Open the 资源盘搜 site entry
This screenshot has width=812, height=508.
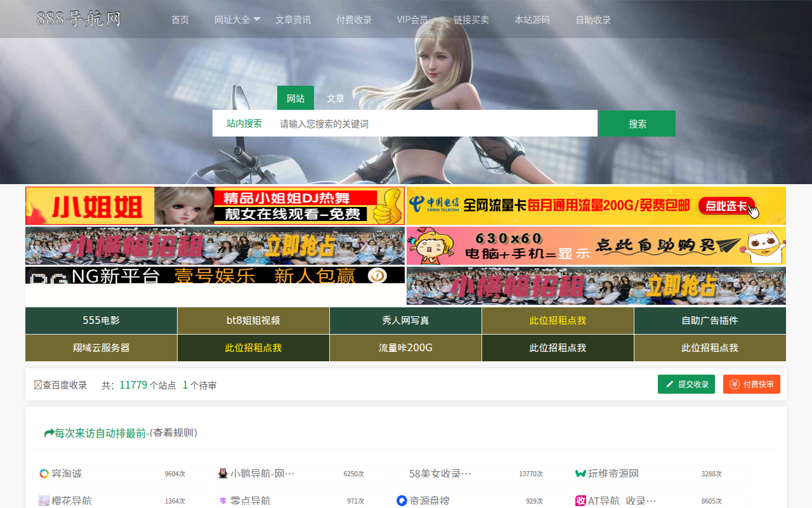pyautogui.click(x=429, y=501)
